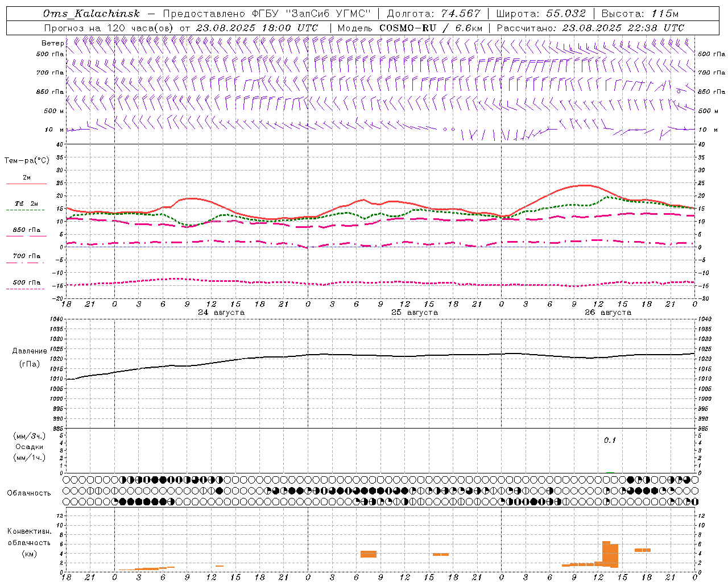Click the Долгота: 74.567 value
The height and width of the screenshot is (582, 728).
433,14
